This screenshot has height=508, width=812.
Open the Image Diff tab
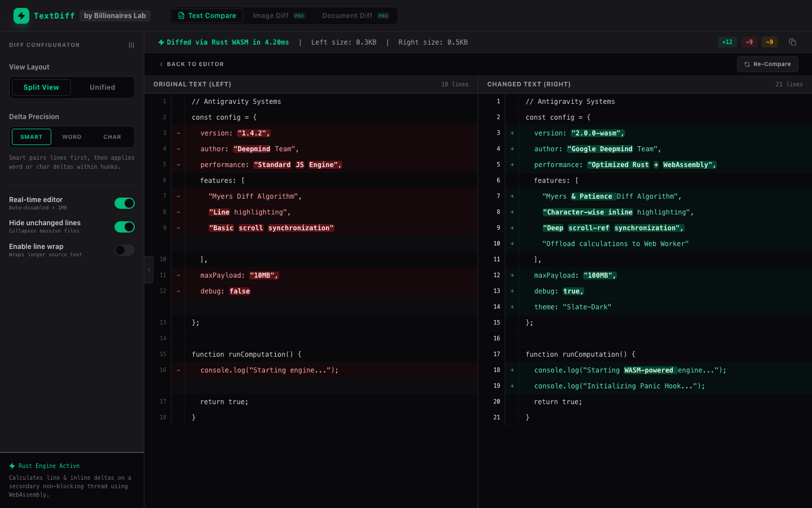coord(279,16)
